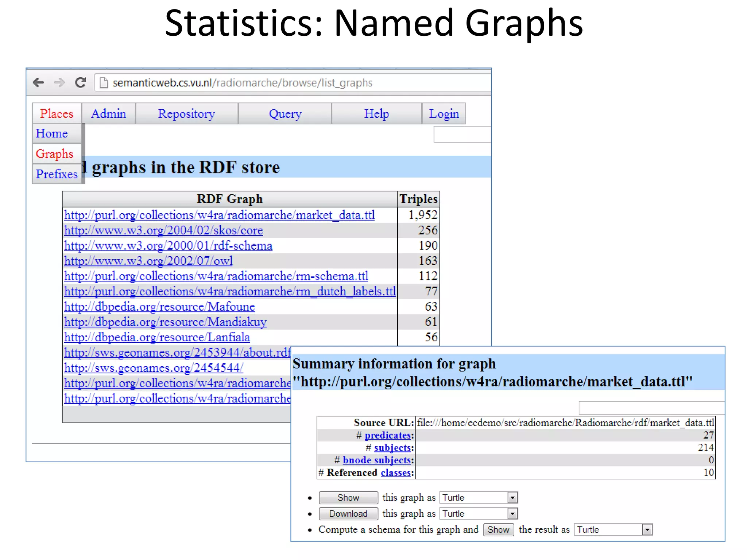This screenshot has width=747, height=560.
Task: Open the Query menu
Action: coord(285,113)
